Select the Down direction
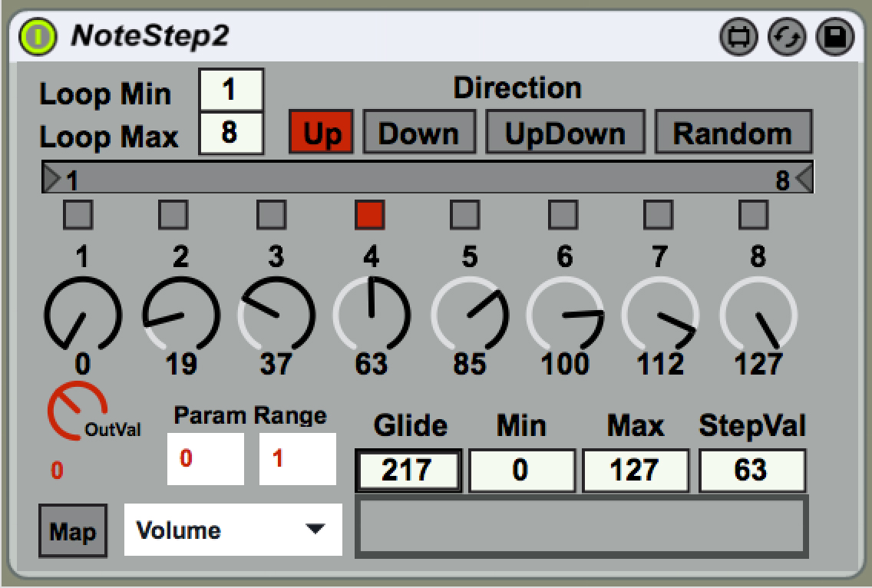The height and width of the screenshot is (588, 872). [x=418, y=134]
